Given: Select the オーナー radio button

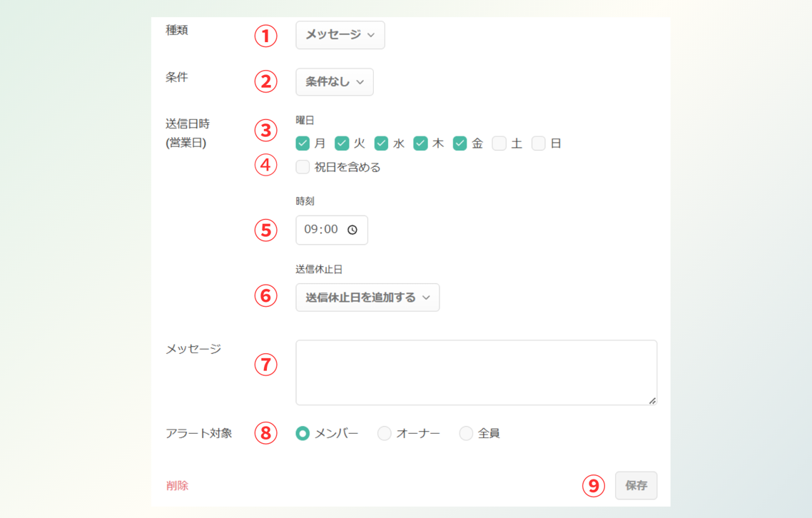Looking at the screenshot, I should tap(384, 432).
